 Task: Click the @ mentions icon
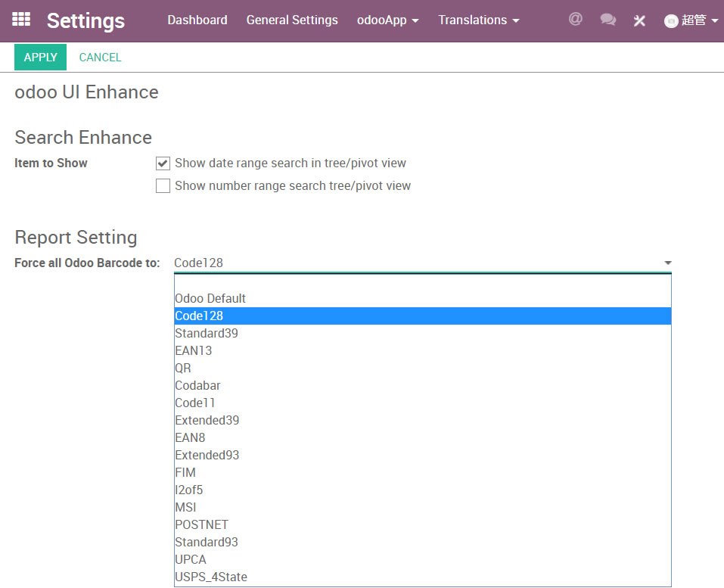coord(576,20)
